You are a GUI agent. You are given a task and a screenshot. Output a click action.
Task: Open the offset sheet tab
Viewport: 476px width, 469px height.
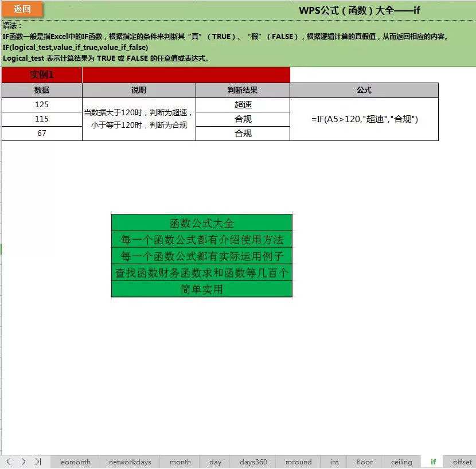pos(462,462)
